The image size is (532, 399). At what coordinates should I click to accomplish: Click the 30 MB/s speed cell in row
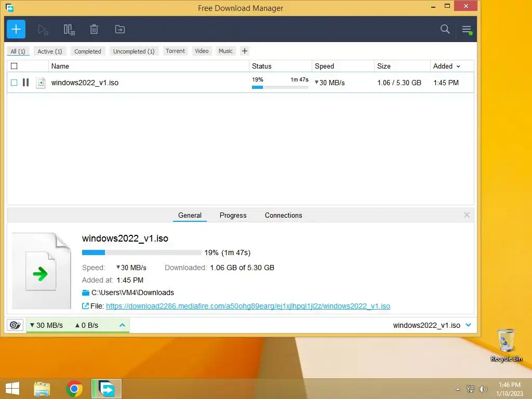330,83
